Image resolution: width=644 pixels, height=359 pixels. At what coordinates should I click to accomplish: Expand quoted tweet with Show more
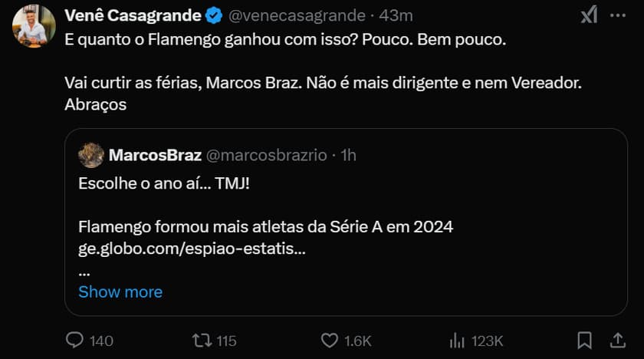[120, 291]
